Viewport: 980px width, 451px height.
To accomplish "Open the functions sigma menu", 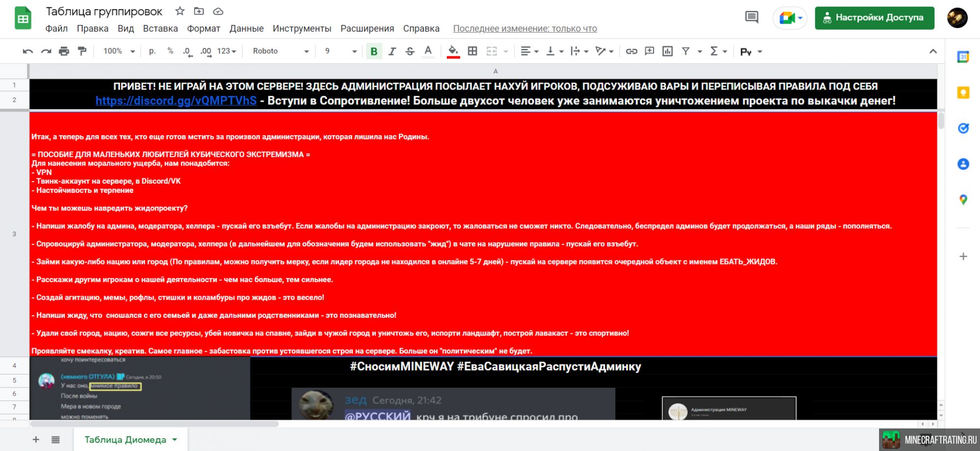I will point(718,51).
